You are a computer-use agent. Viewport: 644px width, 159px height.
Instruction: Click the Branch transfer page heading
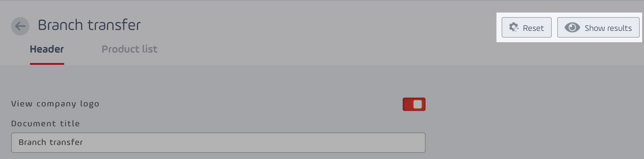coord(89,25)
